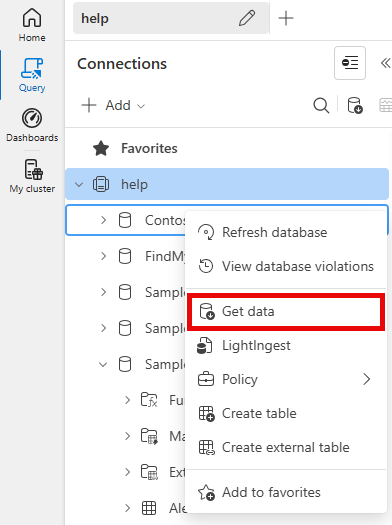Open the Add connection dropdown

click(x=113, y=105)
